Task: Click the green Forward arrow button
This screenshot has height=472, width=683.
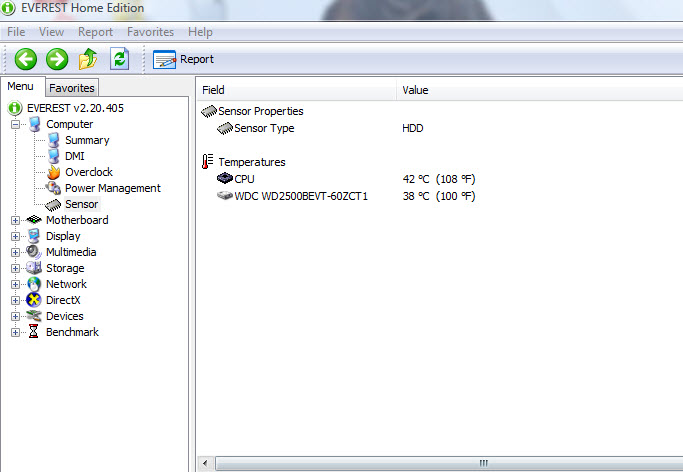Action: (57, 59)
